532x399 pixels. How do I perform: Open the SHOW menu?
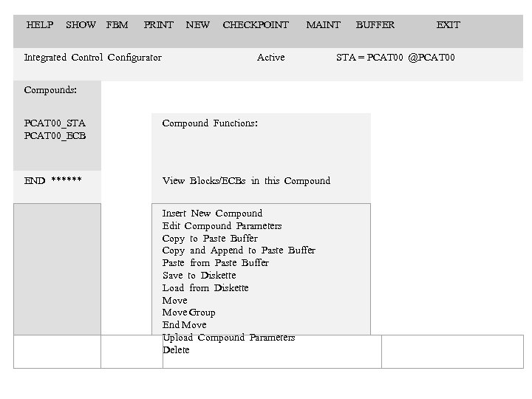pyautogui.click(x=81, y=25)
